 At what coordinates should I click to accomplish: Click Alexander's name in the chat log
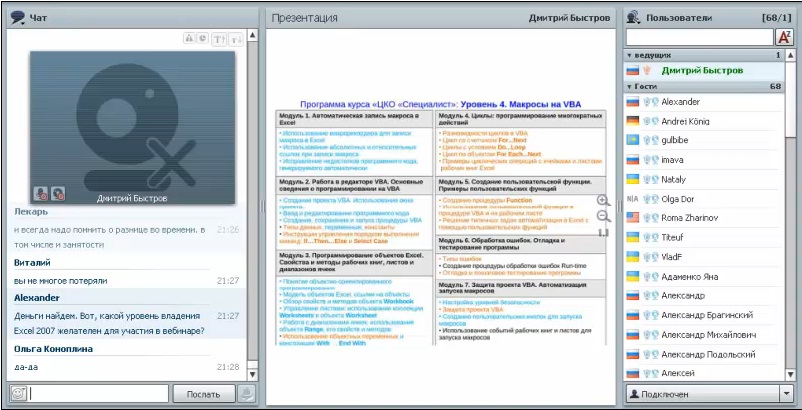[37, 298]
